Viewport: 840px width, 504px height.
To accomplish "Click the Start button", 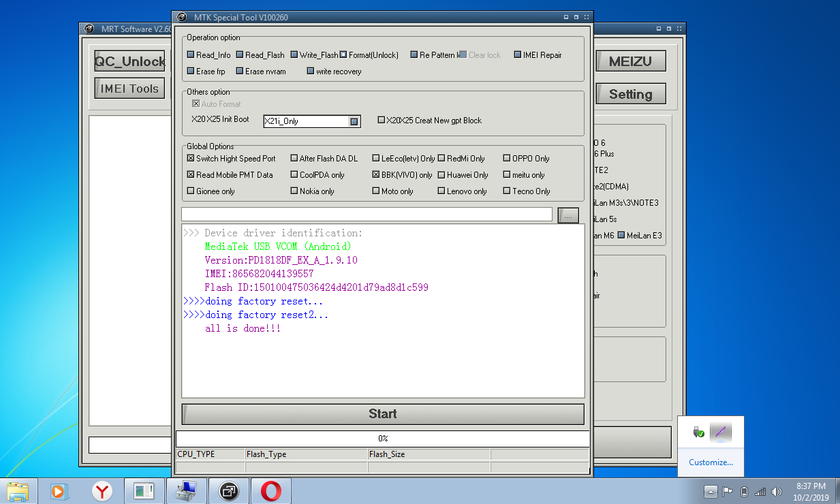I will (383, 414).
